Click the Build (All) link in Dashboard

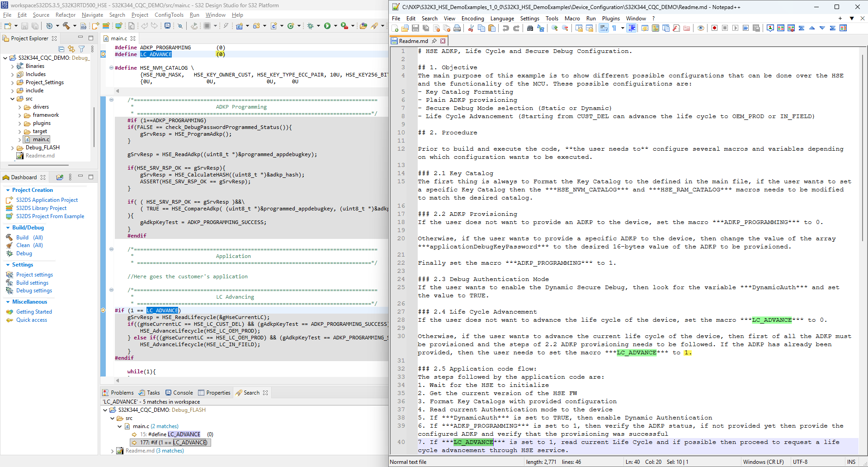[29, 238]
